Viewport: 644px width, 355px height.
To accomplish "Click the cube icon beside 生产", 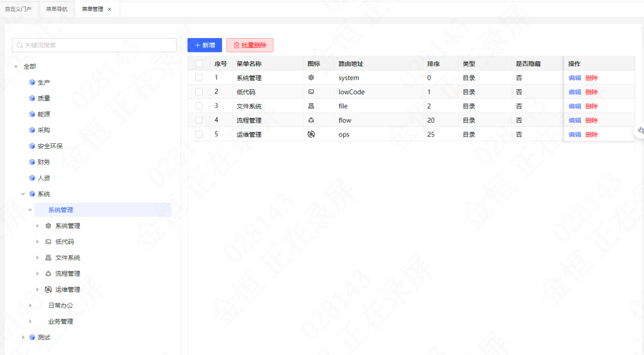I will point(32,82).
